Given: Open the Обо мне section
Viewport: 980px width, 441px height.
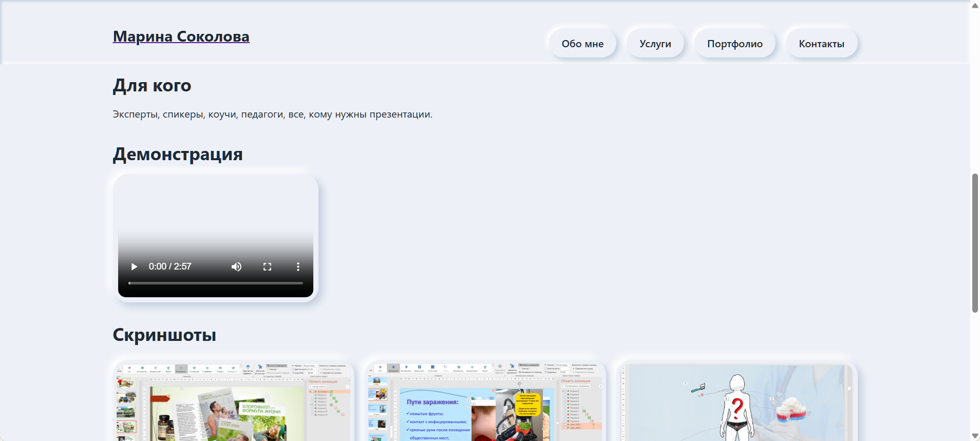Looking at the screenshot, I should pyautogui.click(x=582, y=44).
